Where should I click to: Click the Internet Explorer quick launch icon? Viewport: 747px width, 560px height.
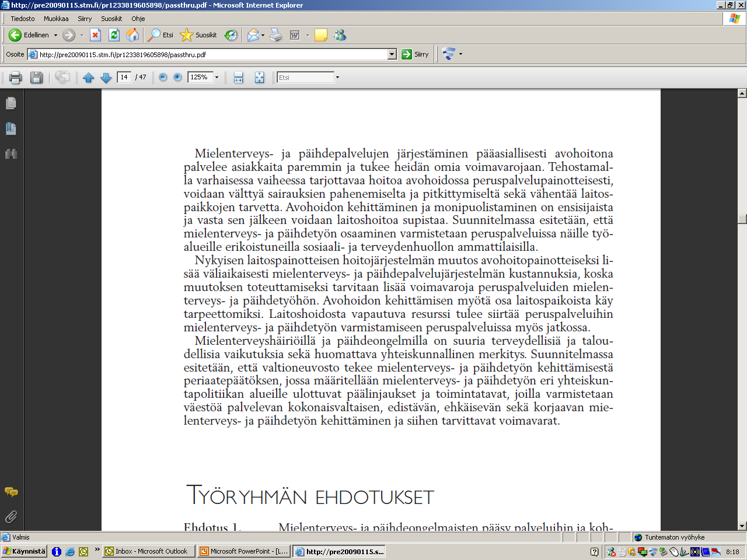click(69, 551)
